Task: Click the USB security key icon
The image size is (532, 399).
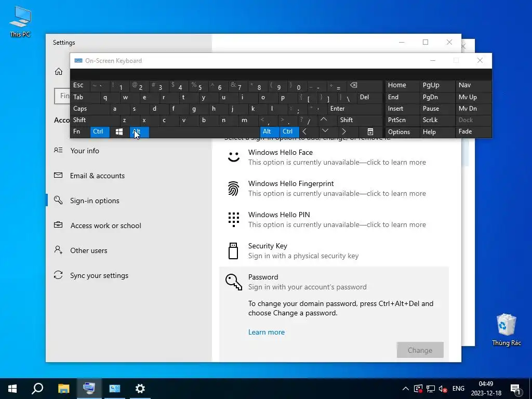Action: click(x=233, y=251)
